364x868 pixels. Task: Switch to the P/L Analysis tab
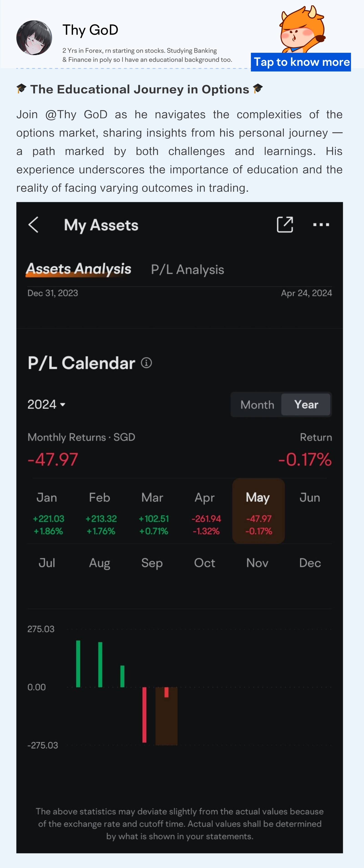click(187, 270)
